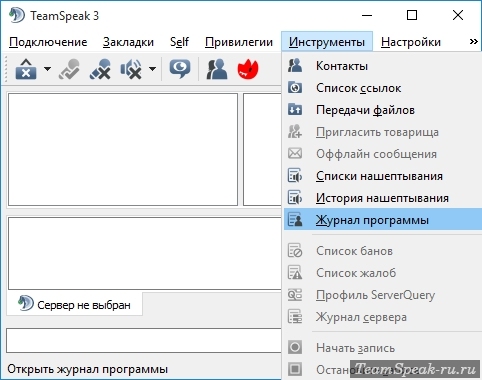Screen dimensions: 482x380
Task: Click the record circle icon beside Начать запись
Action: coord(295,347)
